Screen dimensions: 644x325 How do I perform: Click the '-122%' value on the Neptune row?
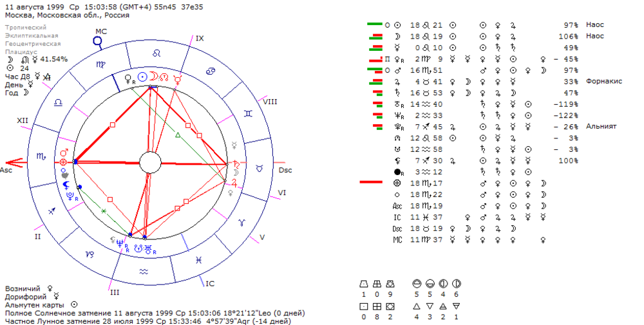566,116
